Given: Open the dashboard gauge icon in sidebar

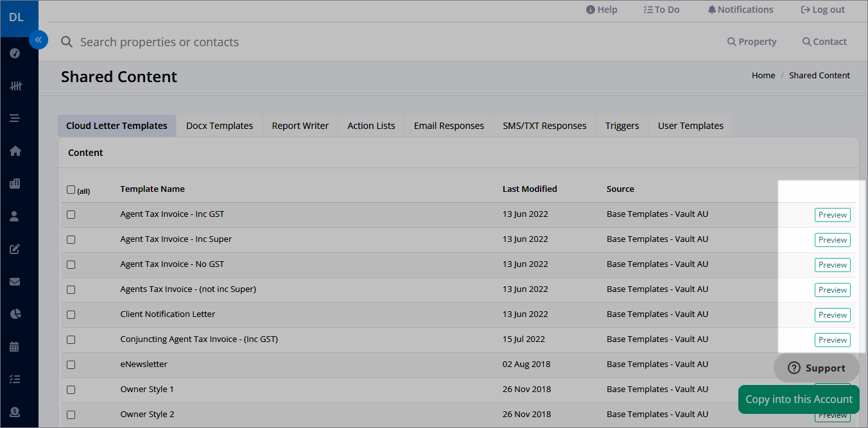Looking at the screenshot, I should coord(15,53).
